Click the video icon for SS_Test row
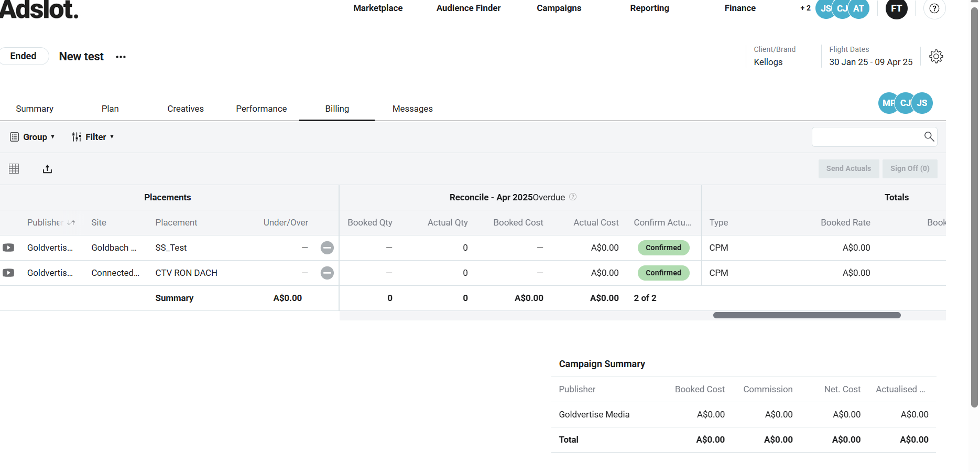This screenshot has height=472, width=980. point(8,248)
